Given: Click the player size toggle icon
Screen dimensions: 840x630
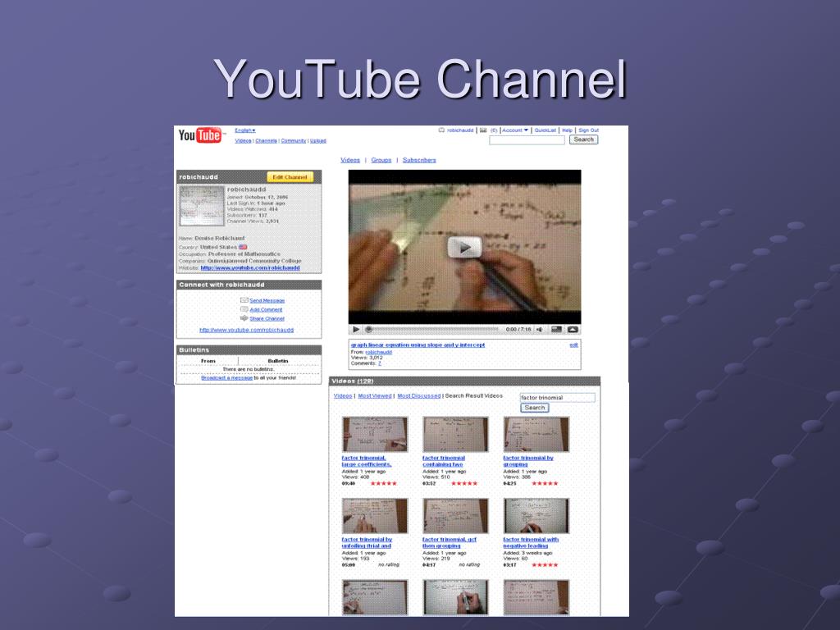Looking at the screenshot, I should [x=557, y=330].
